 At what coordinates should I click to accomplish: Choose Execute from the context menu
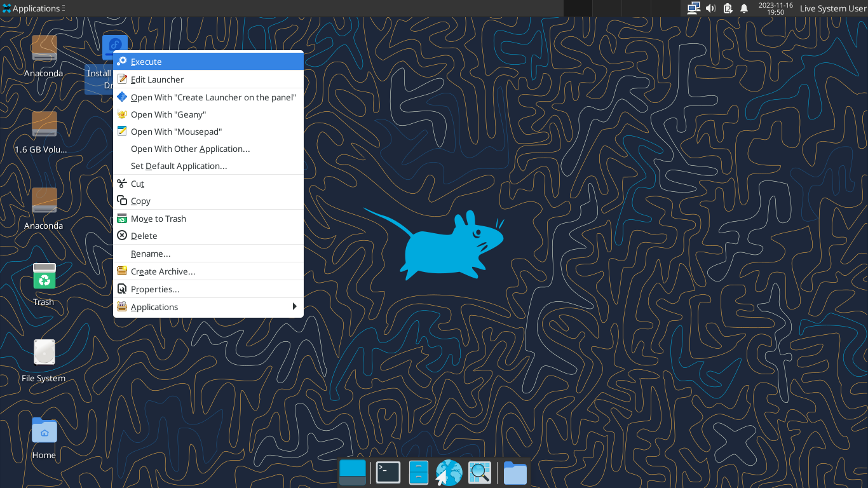(x=208, y=62)
